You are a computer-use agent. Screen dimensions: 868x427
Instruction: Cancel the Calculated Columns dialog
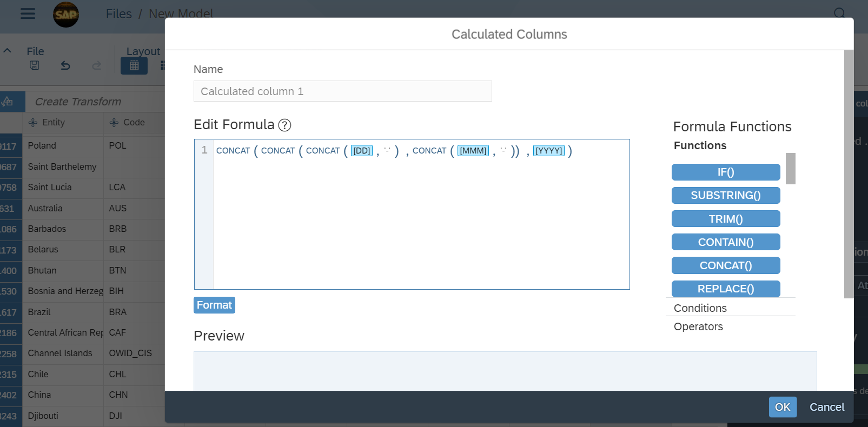coord(826,407)
